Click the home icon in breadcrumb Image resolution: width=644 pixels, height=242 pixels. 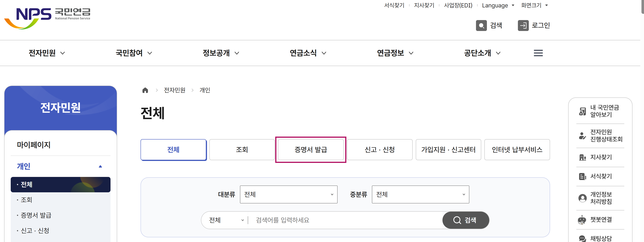(x=145, y=90)
